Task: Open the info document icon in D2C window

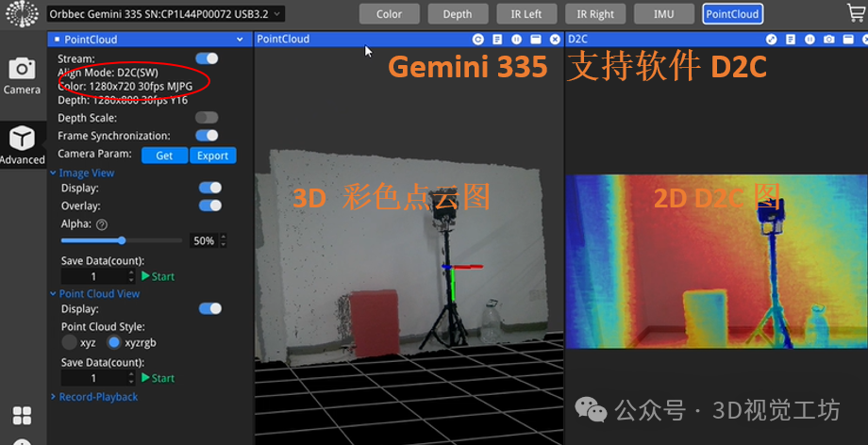Action: tap(791, 40)
